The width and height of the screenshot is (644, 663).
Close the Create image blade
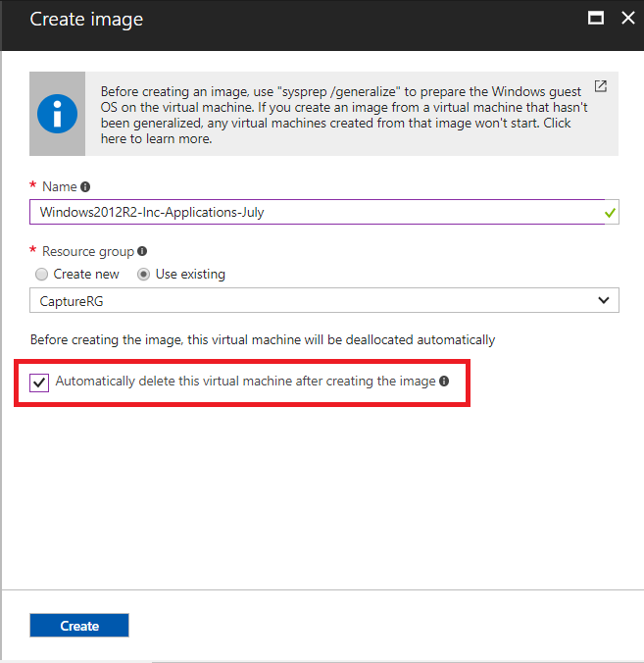628,19
